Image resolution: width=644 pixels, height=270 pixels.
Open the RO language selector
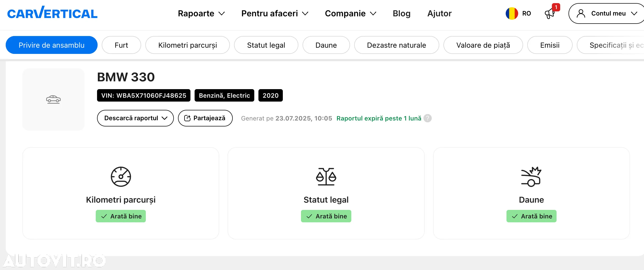518,13
